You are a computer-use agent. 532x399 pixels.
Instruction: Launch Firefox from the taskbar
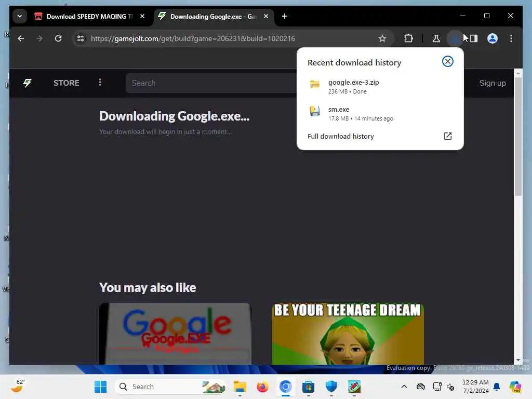point(262,387)
